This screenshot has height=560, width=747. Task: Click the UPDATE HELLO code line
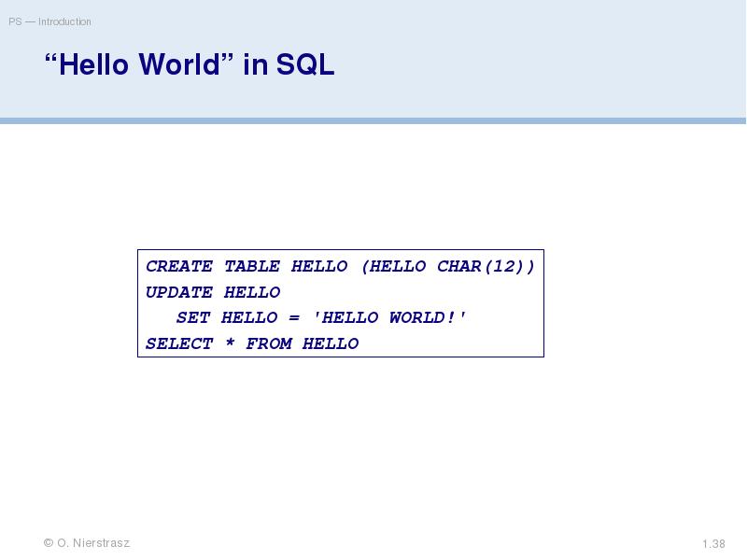(x=213, y=292)
